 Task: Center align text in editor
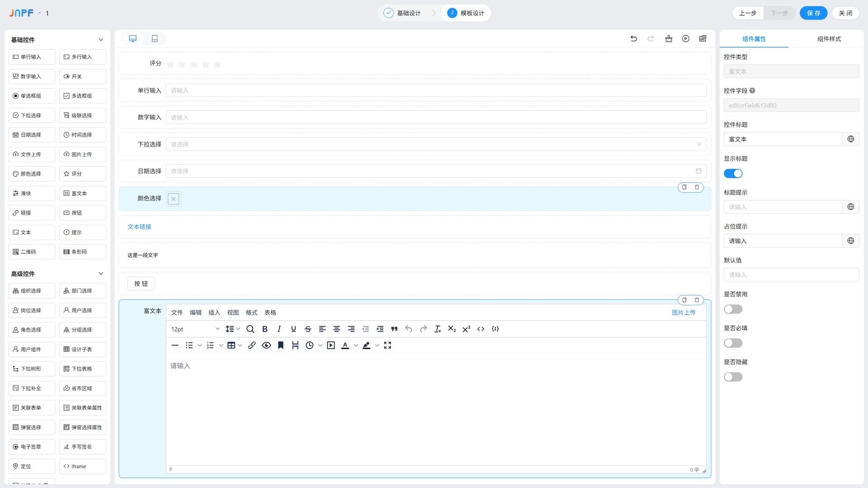coord(337,329)
